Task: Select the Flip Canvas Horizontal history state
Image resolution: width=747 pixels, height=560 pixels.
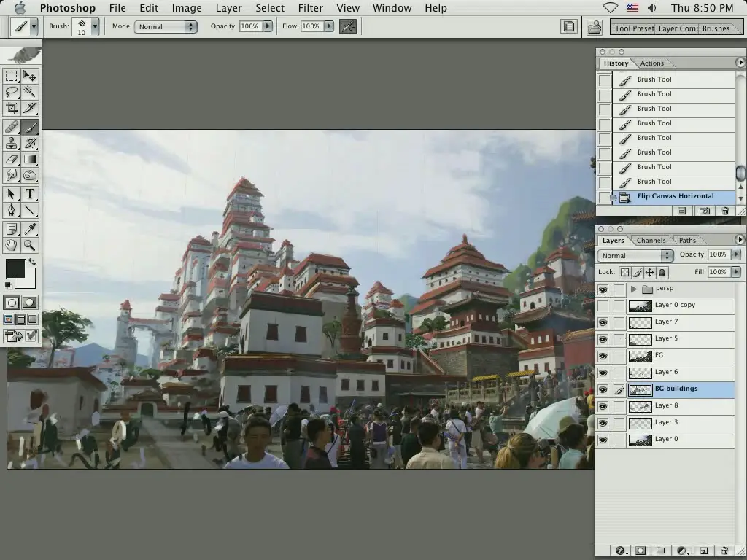Action: [x=673, y=196]
